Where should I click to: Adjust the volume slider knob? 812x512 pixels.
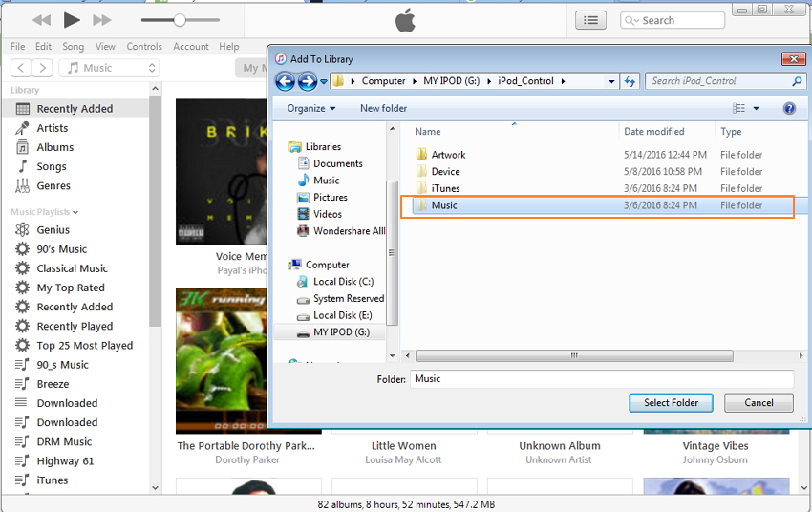[180, 20]
